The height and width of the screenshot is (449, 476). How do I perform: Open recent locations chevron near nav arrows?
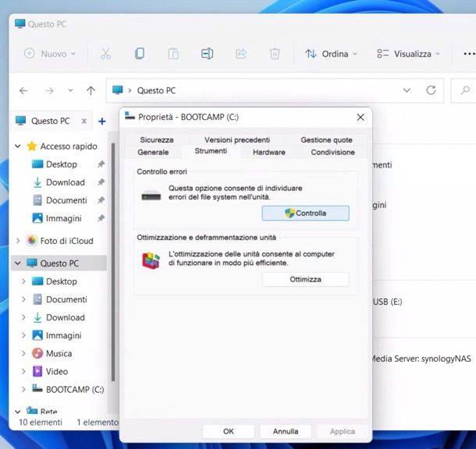[x=70, y=90]
